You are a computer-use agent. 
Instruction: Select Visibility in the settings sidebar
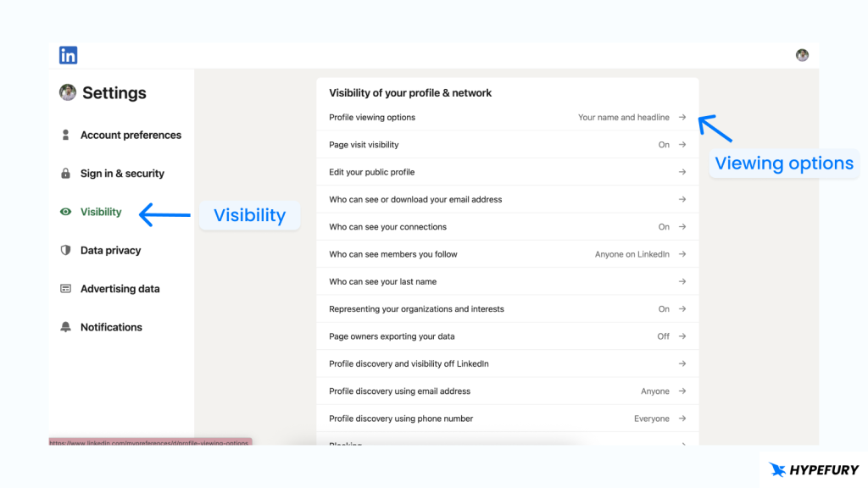pyautogui.click(x=101, y=212)
